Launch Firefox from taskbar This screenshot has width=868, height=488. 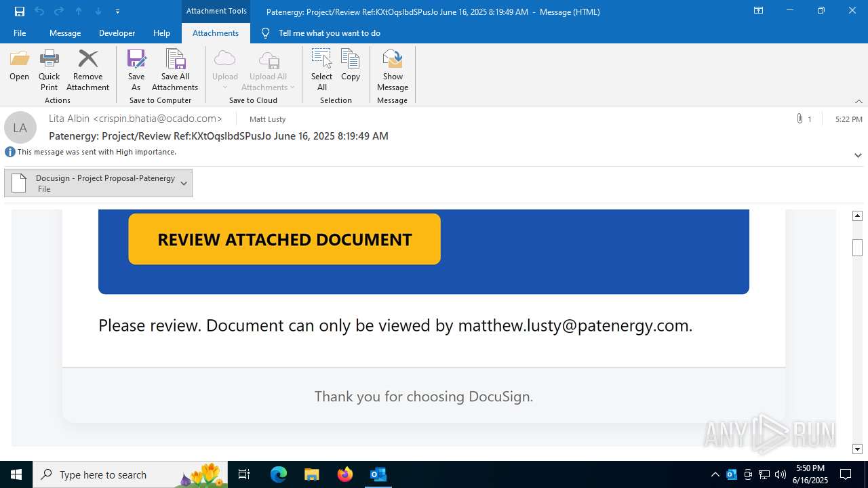click(x=345, y=474)
